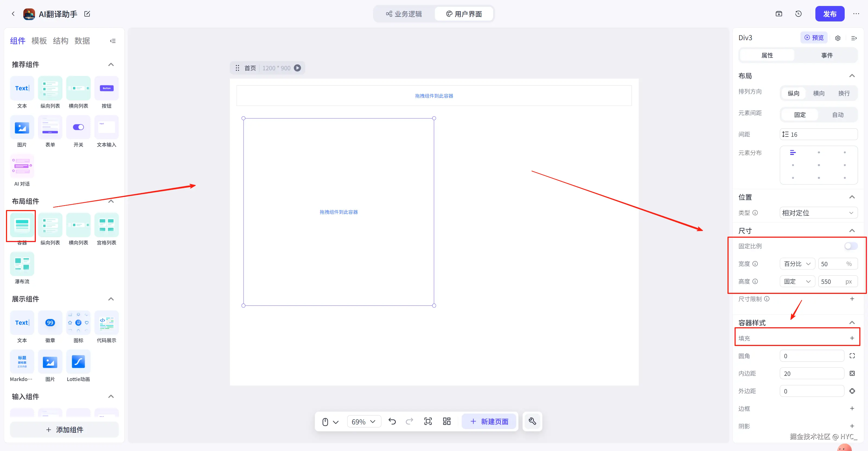Select the 容器 container layout component
The width and height of the screenshot is (868, 451).
coord(22,229)
